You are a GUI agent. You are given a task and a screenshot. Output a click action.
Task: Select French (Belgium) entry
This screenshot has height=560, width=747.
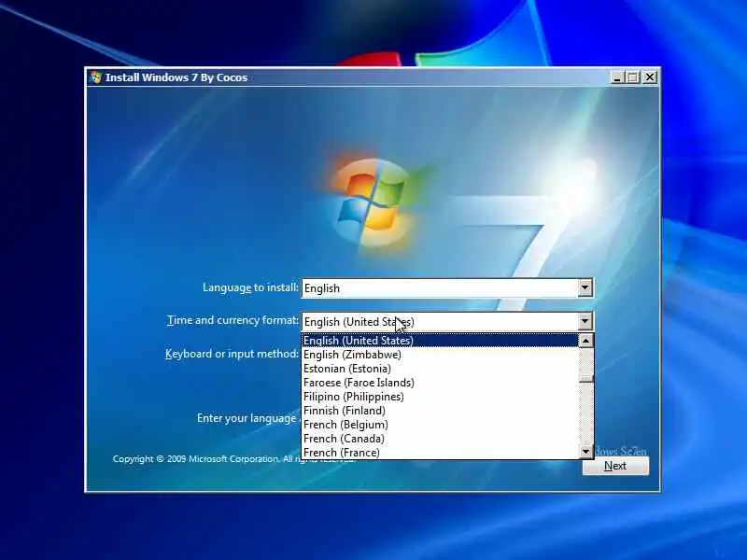pos(440,425)
